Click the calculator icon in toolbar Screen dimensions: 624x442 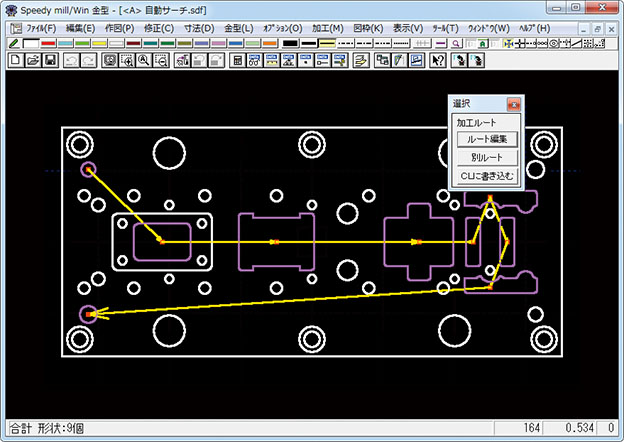[x=237, y=60]
